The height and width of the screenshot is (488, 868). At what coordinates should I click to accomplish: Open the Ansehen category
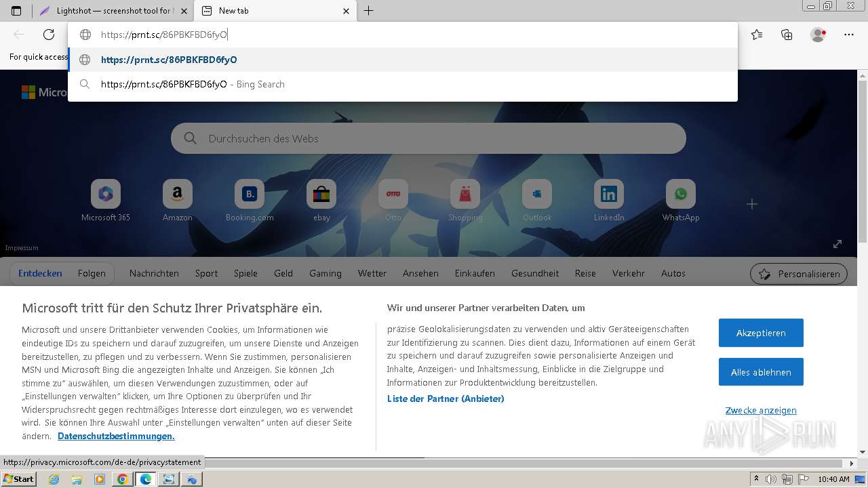tap(420, 273)
